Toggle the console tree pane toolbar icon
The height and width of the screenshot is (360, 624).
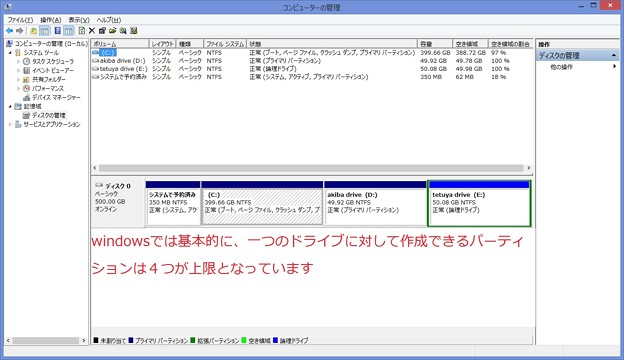45,31
